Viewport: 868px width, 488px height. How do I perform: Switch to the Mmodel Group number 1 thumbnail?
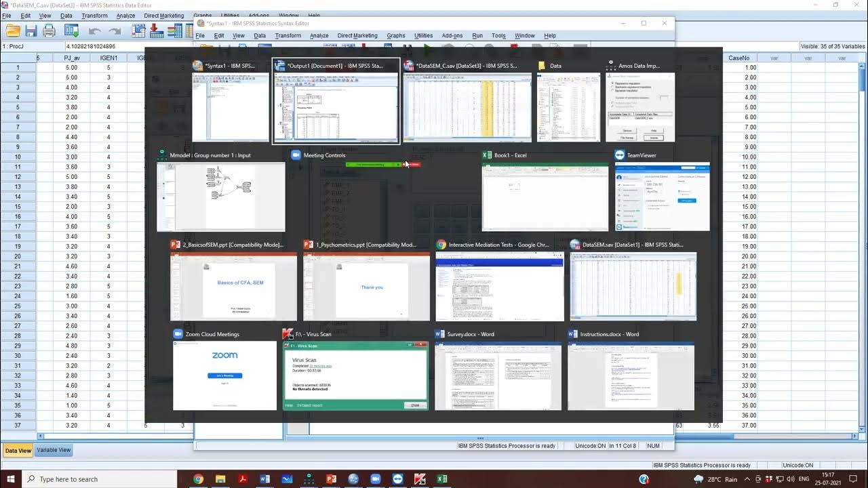(x=221, y=197)
